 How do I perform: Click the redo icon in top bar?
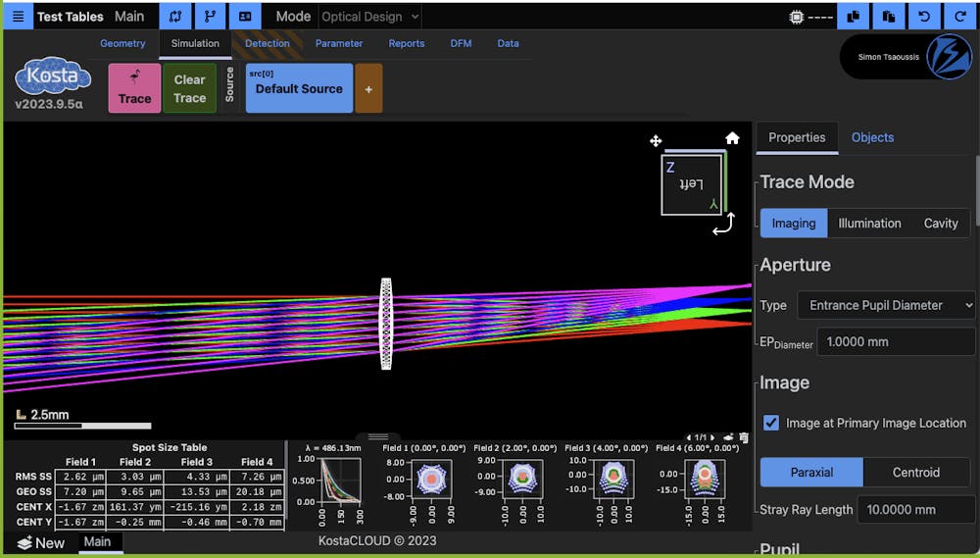coord(959,17)
